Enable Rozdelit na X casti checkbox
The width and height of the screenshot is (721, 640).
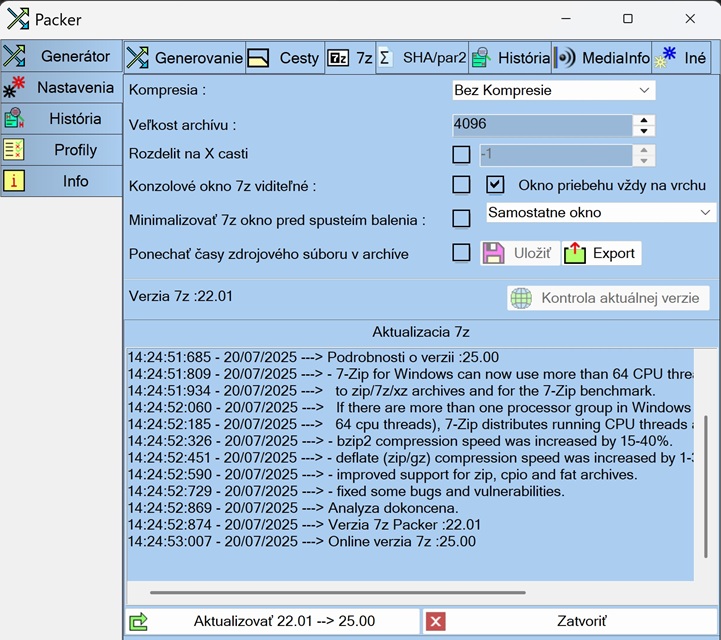[x=461, y=155]
